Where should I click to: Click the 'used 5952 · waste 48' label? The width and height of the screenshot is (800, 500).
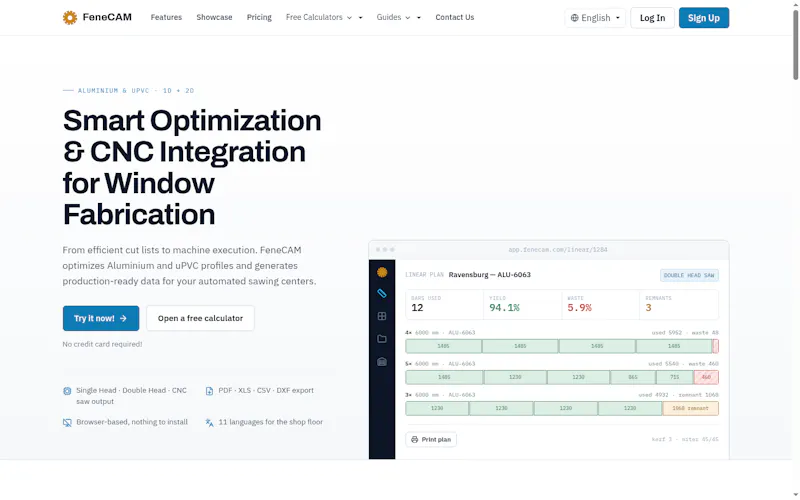click(685, 333)
